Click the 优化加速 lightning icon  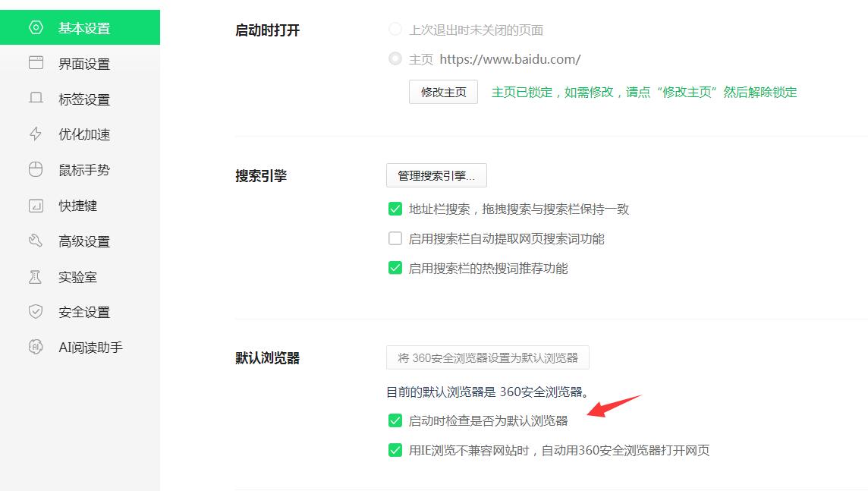(x=36, y=134)
